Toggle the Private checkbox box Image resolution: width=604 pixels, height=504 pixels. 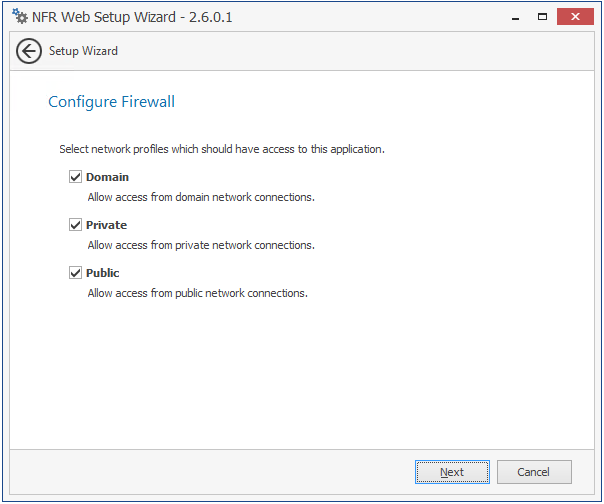[75, 225]
